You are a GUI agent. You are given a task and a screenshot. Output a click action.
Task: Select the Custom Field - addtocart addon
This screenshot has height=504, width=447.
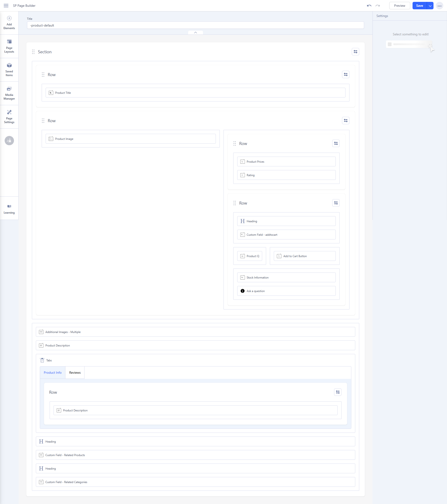click(286, 235)
